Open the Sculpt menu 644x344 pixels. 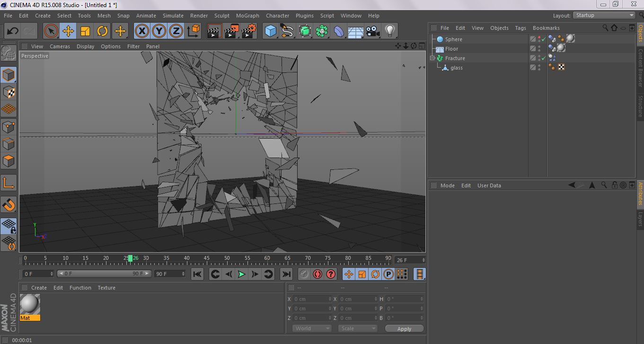click(222, 16)
